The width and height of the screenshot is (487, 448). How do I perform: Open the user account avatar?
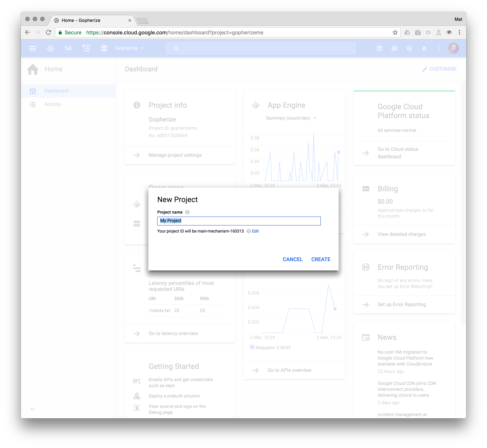click(x=453, y=48)
